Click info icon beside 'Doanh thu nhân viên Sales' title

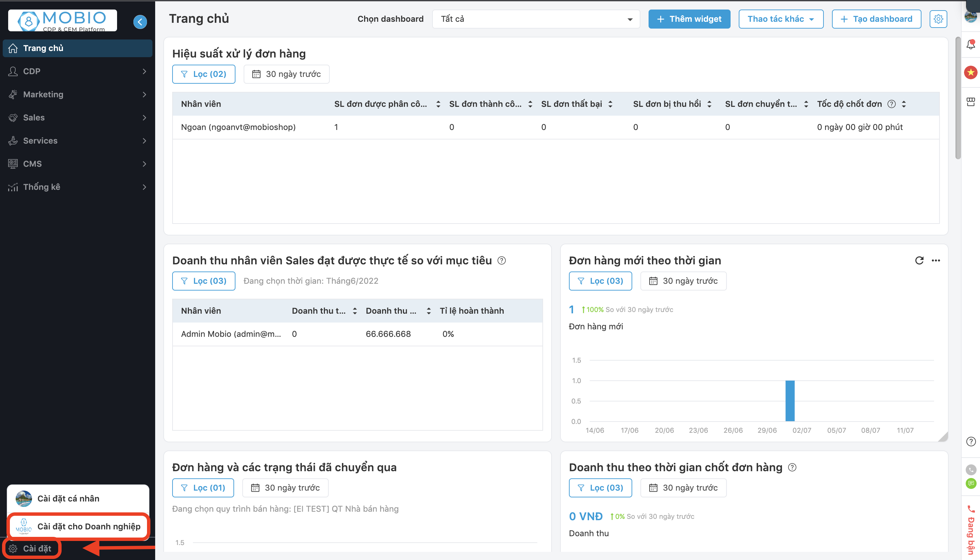(x=502, y=260)
